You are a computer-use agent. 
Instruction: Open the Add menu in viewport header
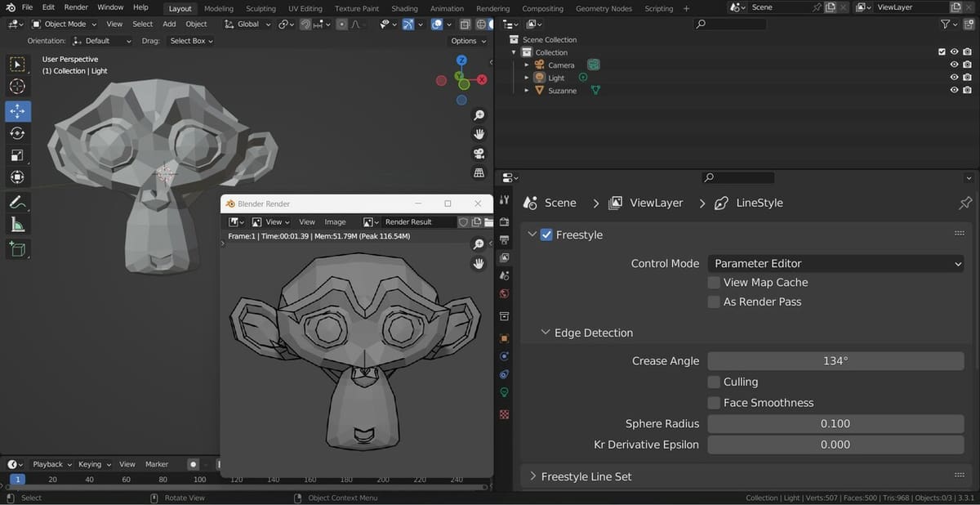coord(169,24)
